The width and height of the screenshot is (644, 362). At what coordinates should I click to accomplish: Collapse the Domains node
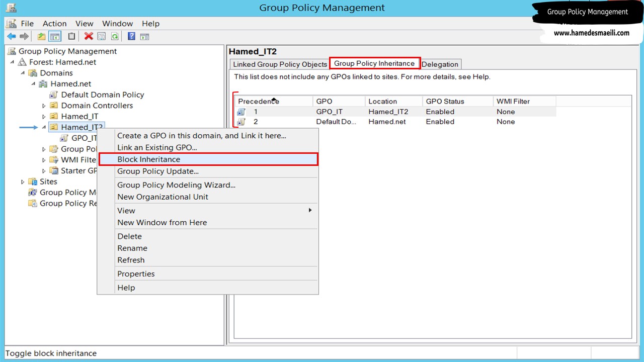pos(23,73)
